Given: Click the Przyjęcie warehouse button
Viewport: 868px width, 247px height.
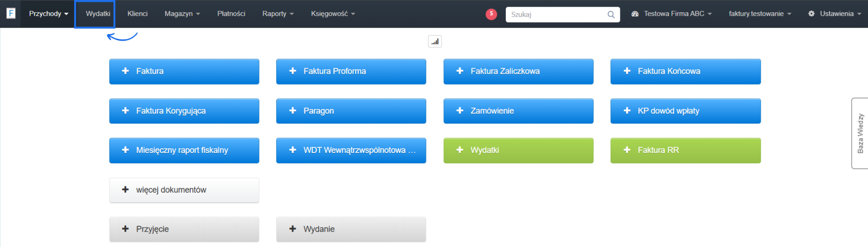Looking at the screenshot, I should pyautogui.click(x=184, y=229).
